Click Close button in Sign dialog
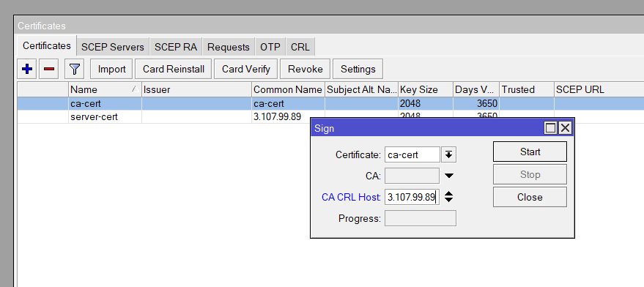The width and height of the screenshot is (644, 287). (530, 197)
